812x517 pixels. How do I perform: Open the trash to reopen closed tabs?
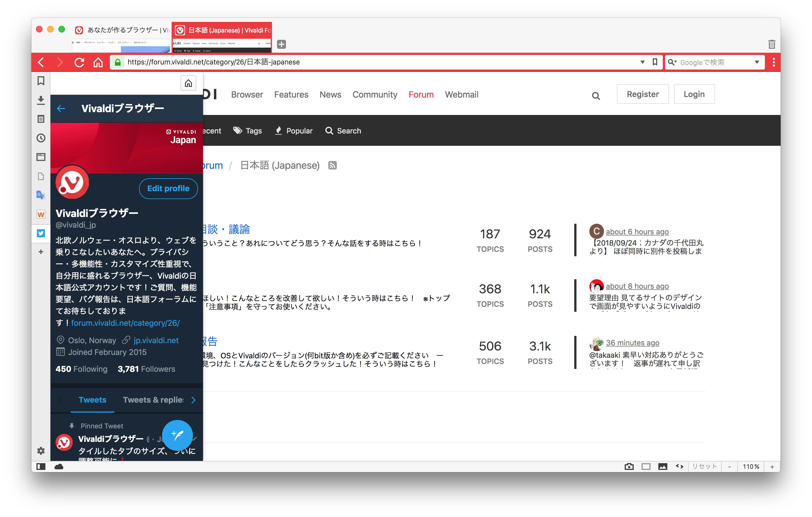coord(772,44)
